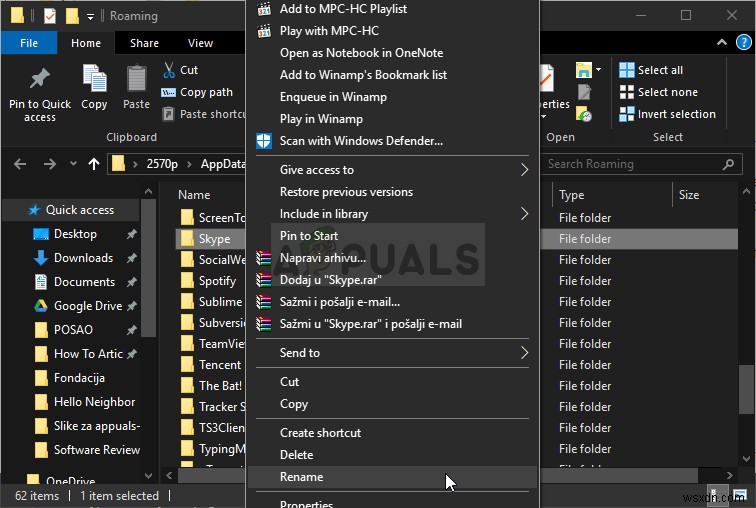Viewport: 756px width, 508px height.
Task: Click the AppData breadcrumb segment
Action: (223, 164)
